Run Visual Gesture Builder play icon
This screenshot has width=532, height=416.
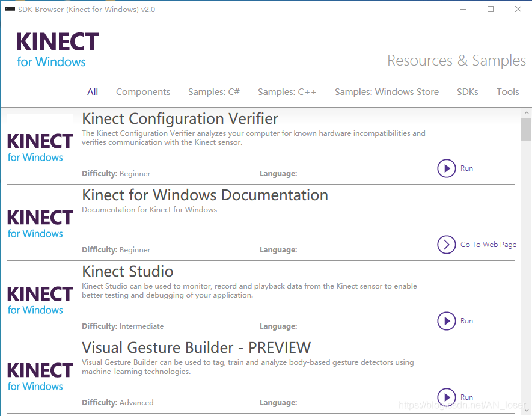446,397
